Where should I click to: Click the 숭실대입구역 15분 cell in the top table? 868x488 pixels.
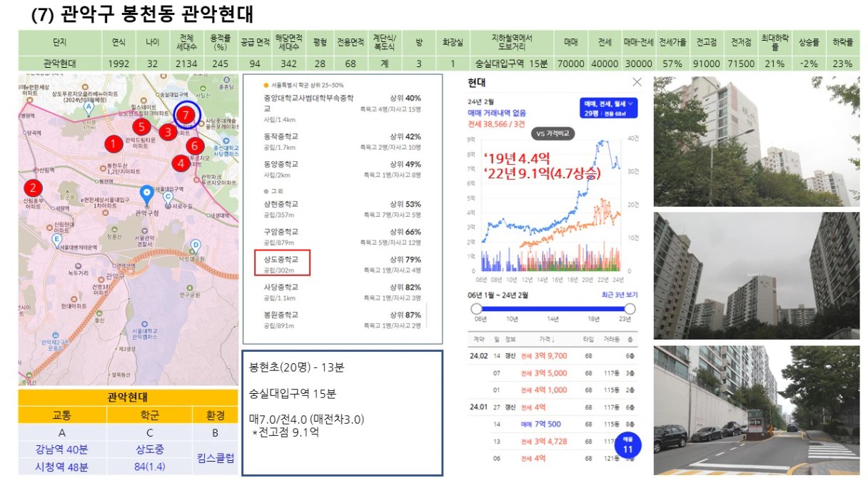pos(511,63)
